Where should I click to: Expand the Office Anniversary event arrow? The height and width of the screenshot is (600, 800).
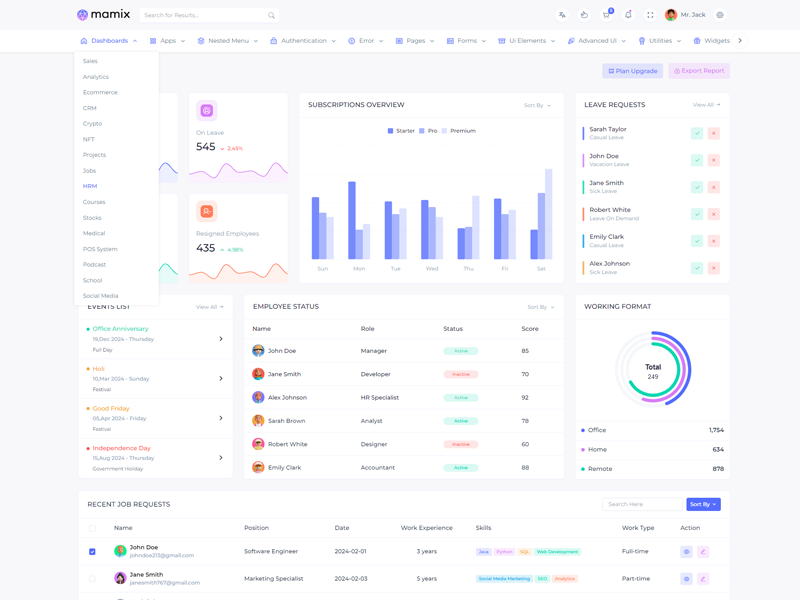pos(221,339)
